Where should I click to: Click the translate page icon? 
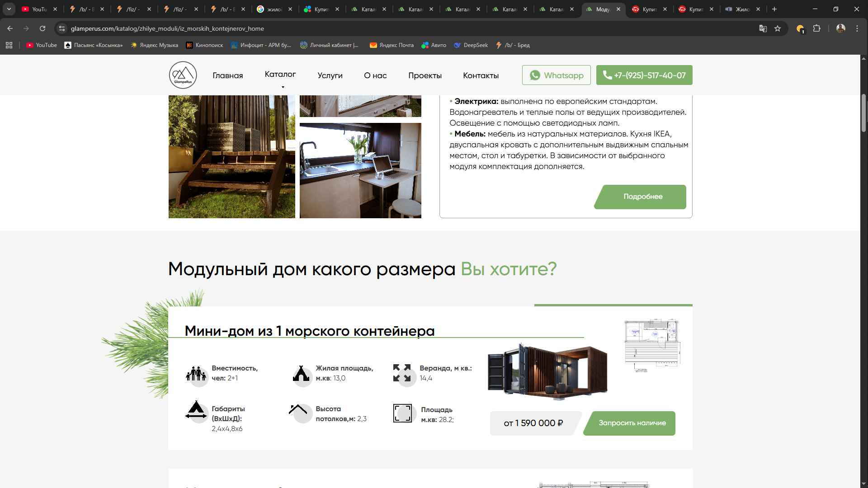(x=763, y=28)
